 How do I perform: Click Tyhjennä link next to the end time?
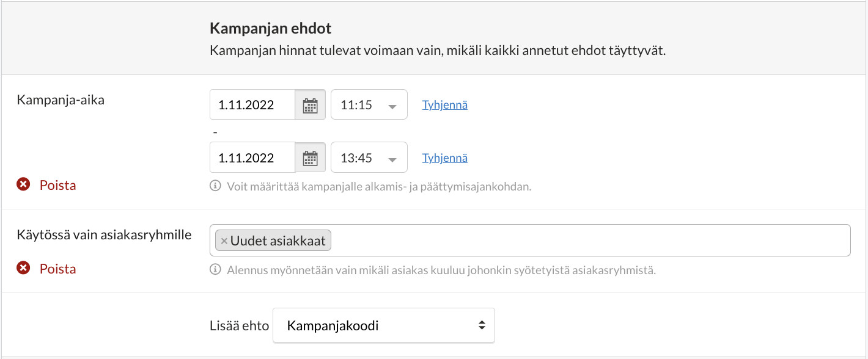(444, 158)
